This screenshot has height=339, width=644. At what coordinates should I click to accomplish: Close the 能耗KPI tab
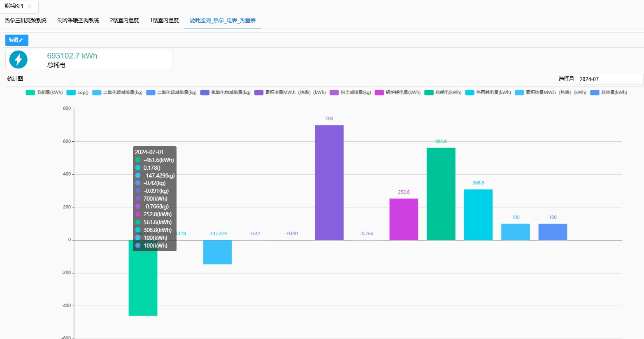30,6
